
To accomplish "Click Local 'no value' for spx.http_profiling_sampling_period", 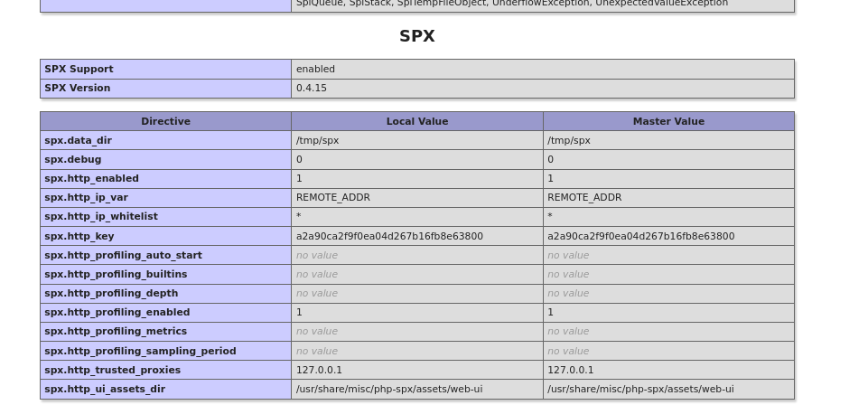I will coord(317,351).
